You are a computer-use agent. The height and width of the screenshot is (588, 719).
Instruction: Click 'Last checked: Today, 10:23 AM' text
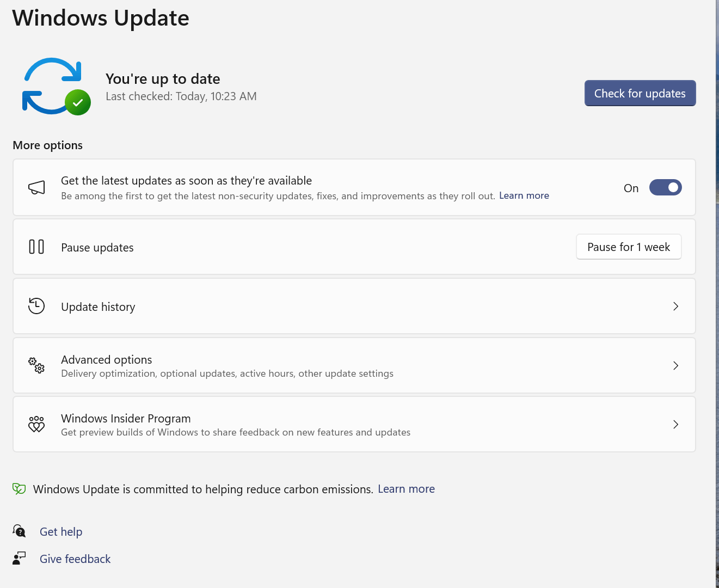click(181, 96)
